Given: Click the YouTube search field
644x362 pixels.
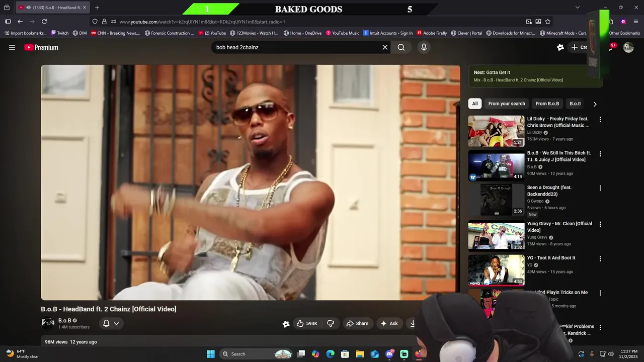Looking at the screenshot, I should click(x=297, y=47).
